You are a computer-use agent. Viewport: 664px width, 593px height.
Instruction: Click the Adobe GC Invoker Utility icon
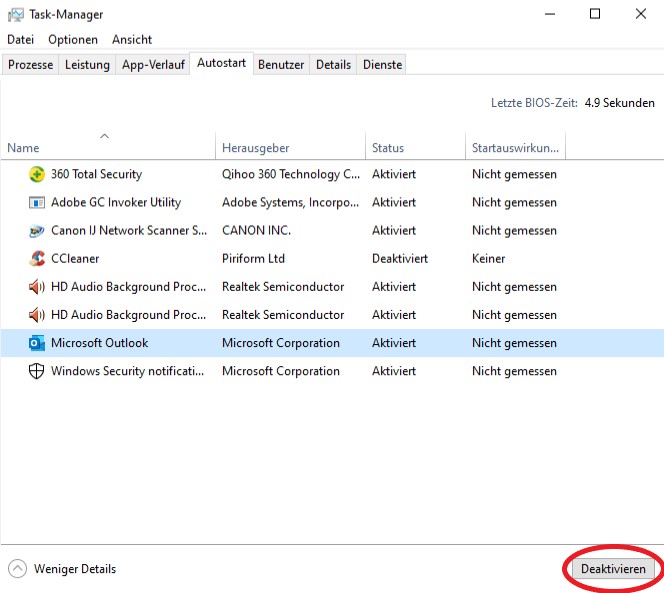click(x=37, y=202)
